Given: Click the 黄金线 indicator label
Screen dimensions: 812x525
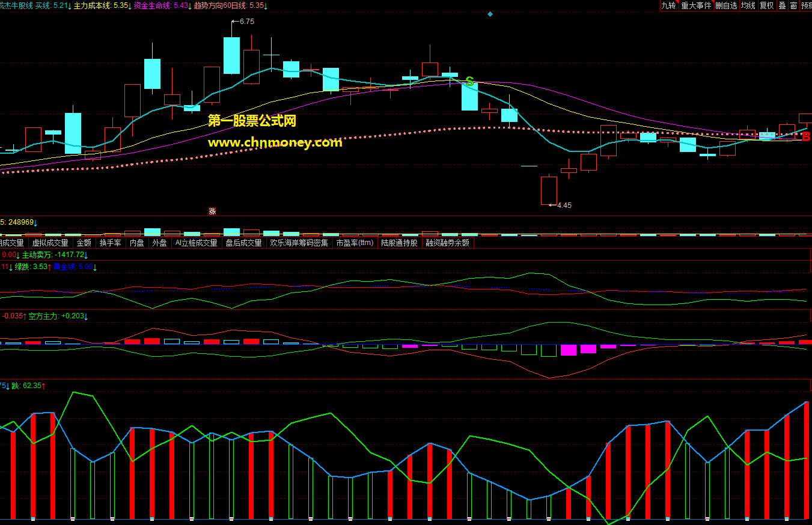Looking at the screenshot, I should [75, 267].
